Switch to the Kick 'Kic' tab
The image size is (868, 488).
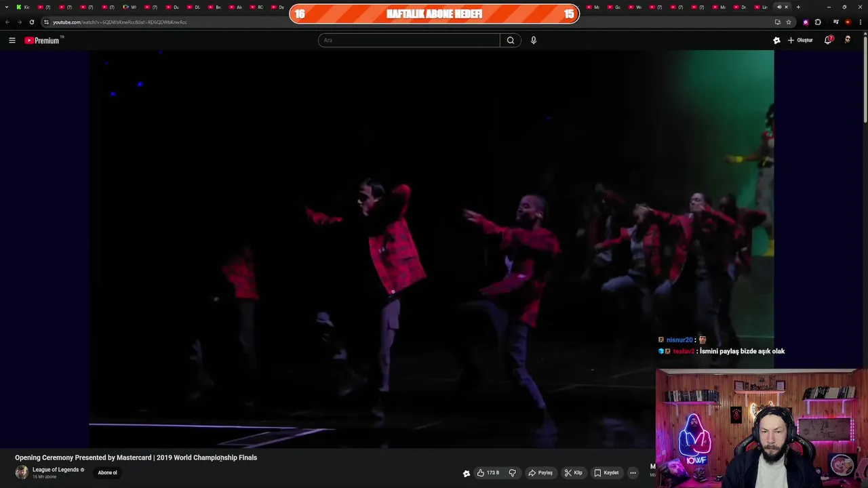(x=24, y=7)
